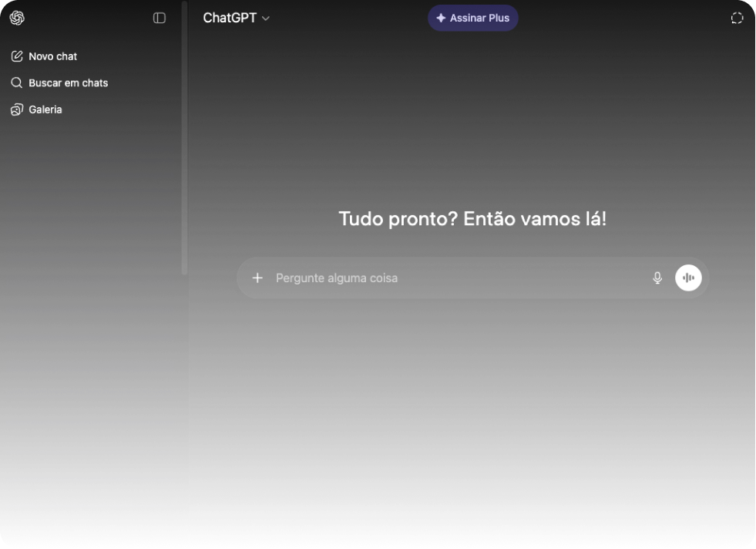This screenshot has height=549, width=756.
Task: Click the sparkle icon on Assinar Plus
Action: click(441, 18)
